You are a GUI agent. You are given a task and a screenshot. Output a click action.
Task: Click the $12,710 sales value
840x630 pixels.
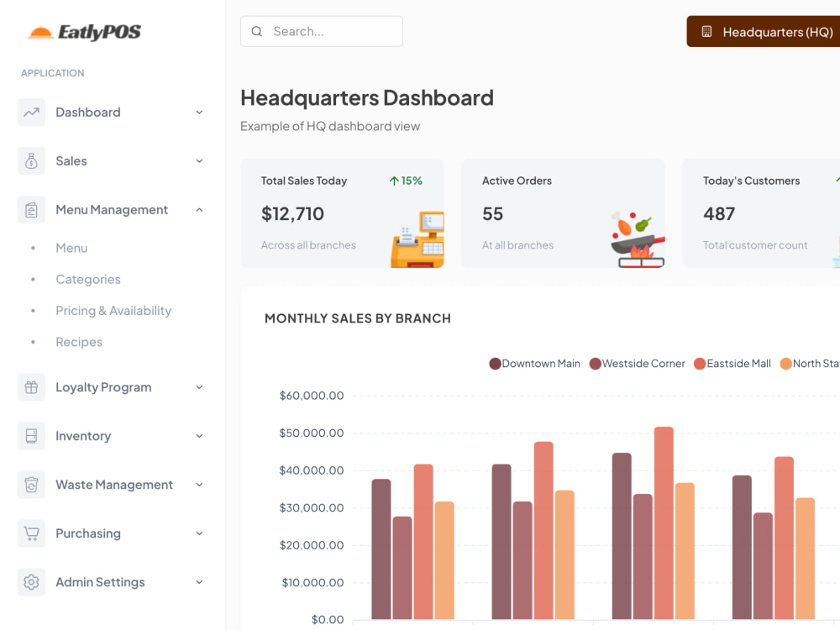[292, 213]
